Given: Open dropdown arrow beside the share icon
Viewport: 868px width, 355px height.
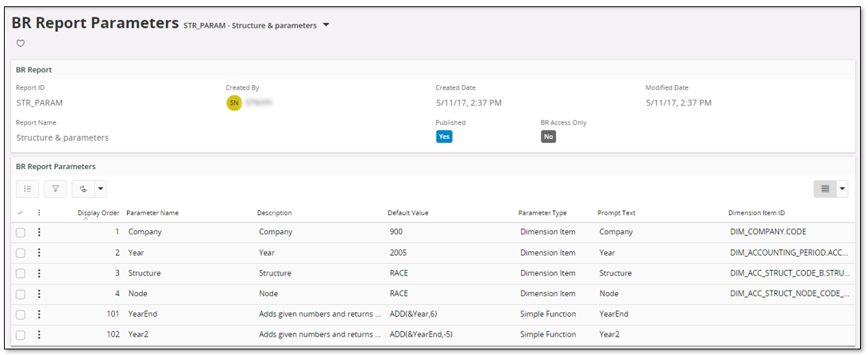Looking at the screenshot, I should (100, 189).
